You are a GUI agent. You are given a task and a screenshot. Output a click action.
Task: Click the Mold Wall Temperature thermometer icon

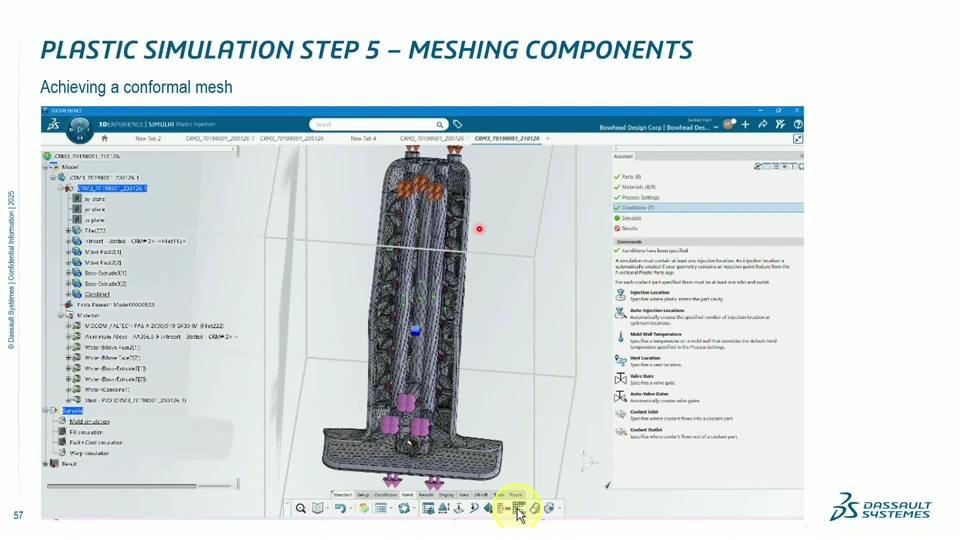620,337
